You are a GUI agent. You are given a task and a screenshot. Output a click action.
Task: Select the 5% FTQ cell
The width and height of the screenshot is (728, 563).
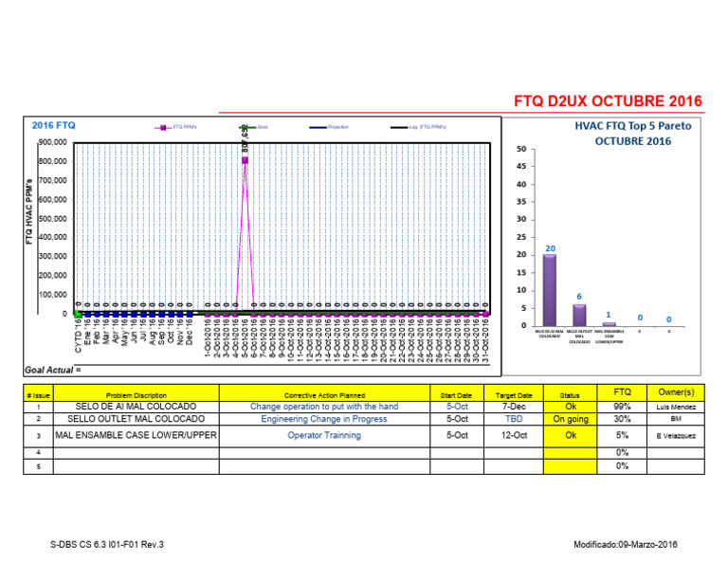click(622, 435)
